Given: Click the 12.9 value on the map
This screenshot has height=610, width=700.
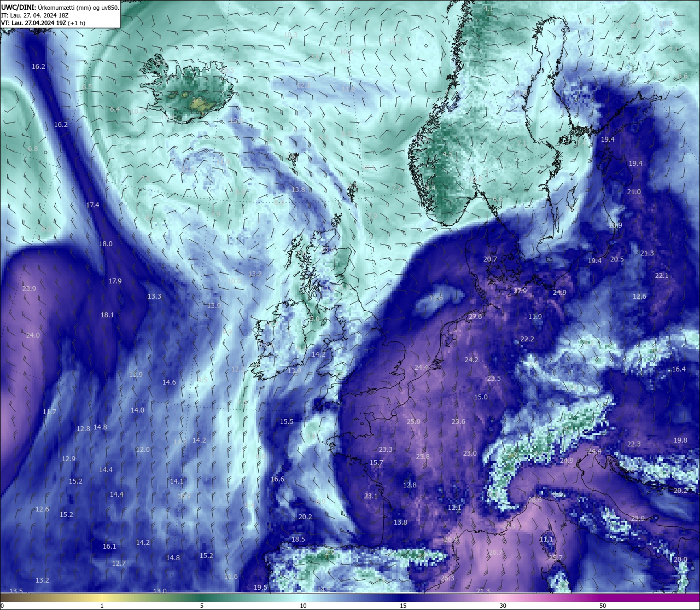Looking at the screenshot, I should click(68, 459).
